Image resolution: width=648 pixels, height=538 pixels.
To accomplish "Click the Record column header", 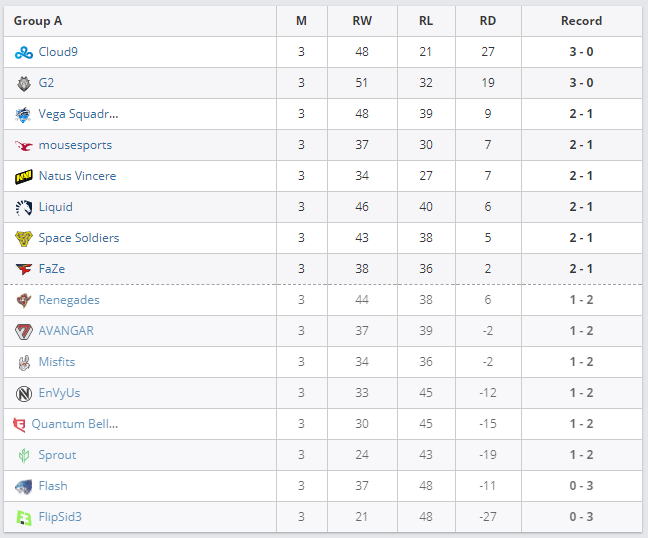I will coord(581,21).
